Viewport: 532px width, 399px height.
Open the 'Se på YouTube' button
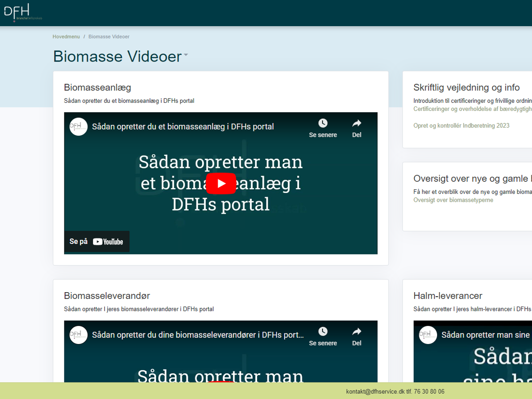[x=97, y=242]
